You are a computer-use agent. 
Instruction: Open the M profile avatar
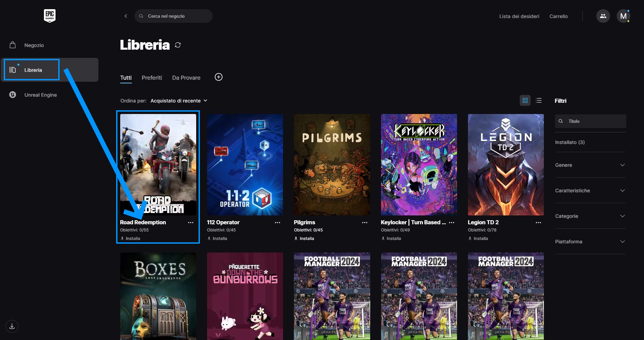tap(623, 16)
